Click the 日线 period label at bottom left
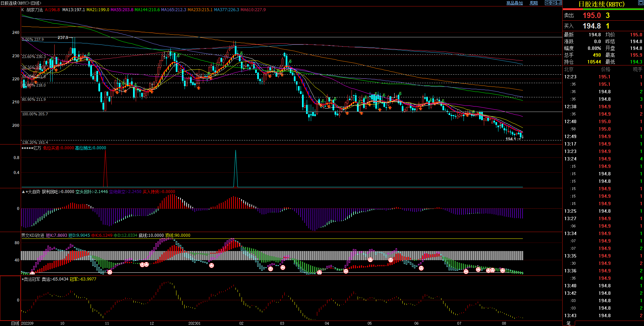Screen dimensions: 644x326 pos(15,323)
